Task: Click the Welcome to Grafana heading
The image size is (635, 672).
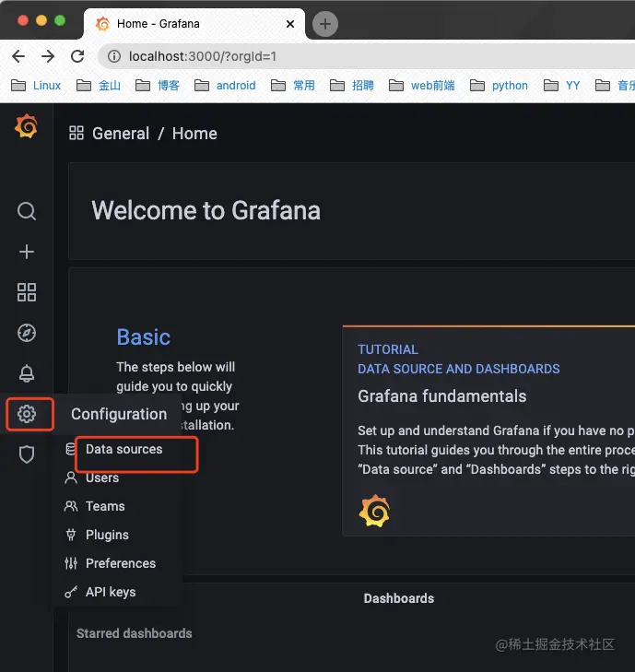Action: 206,210
